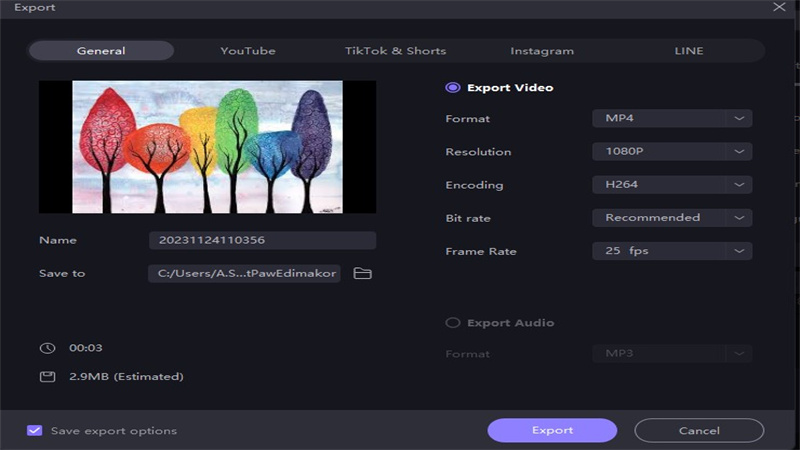Close the Export dialog with X

tap(779, 7)
